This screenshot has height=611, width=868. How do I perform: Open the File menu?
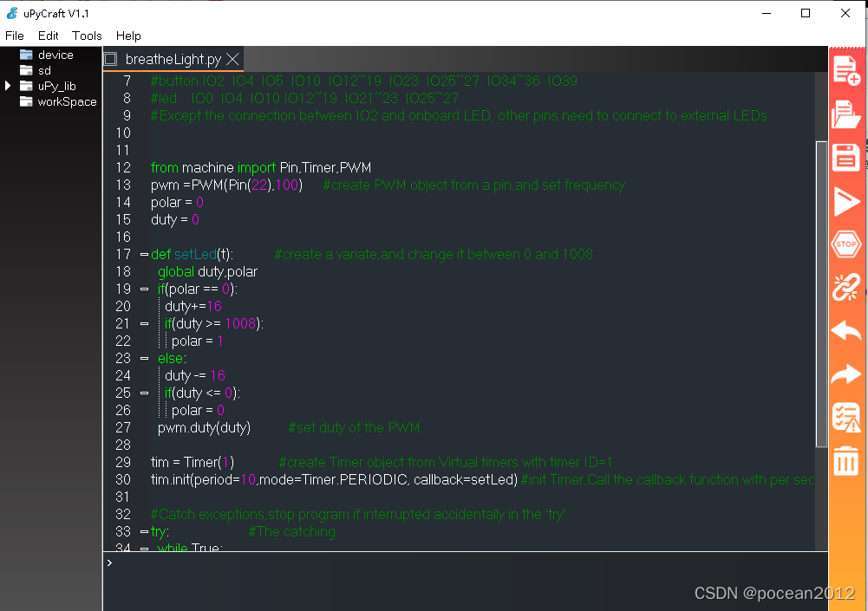click(15, 36)
